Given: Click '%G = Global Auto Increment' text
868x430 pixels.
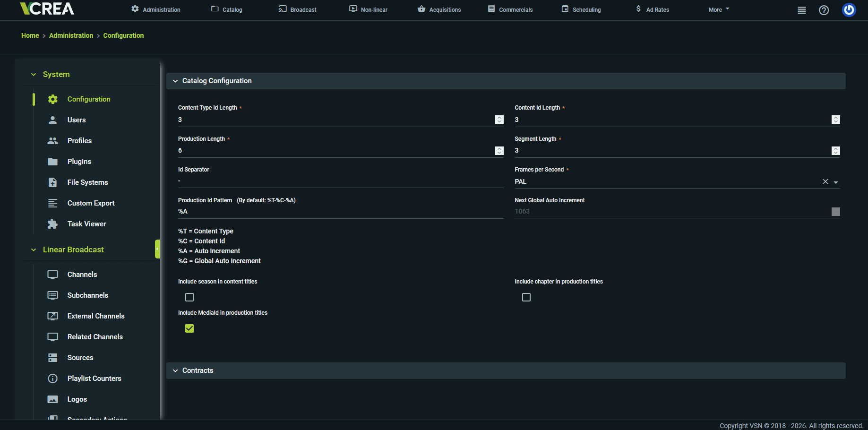Looking at the screenshot, I should click(x=219, y=261).
